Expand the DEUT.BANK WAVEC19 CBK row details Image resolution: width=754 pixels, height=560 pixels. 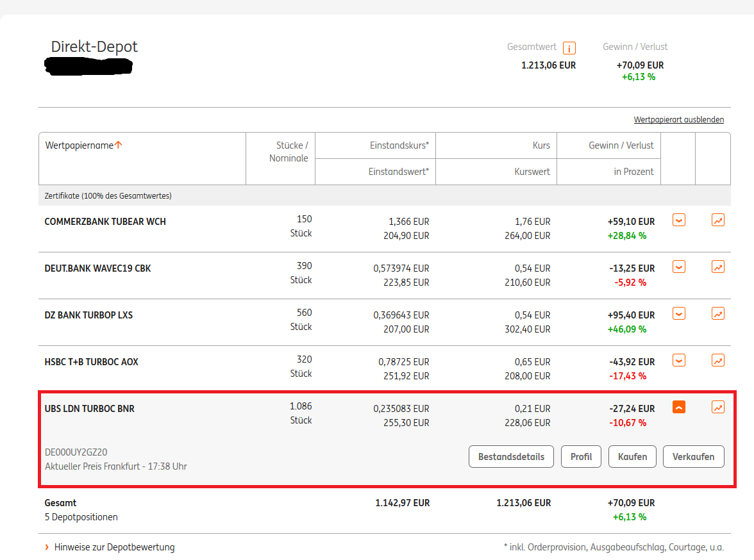(679, 267)
